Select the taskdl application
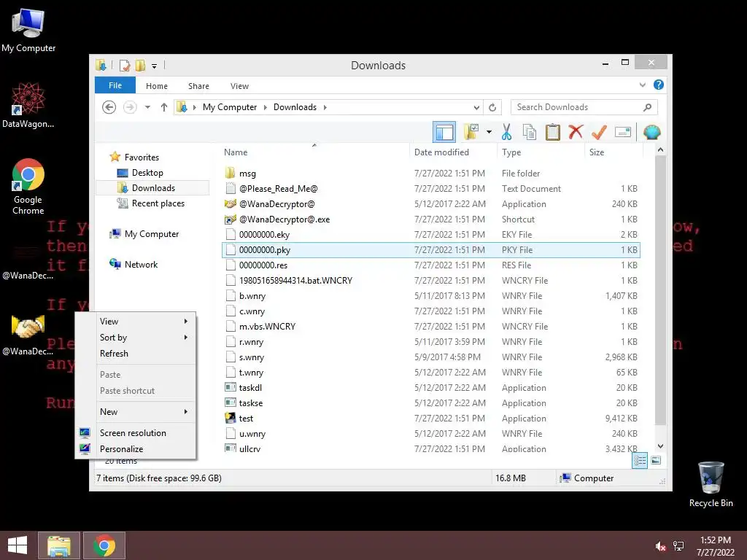The image size is (747, 560). coord(431,388)
